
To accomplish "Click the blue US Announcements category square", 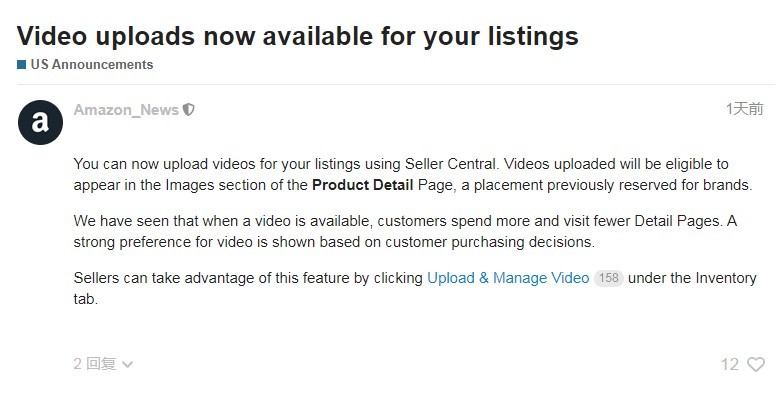I will (21, 65).
